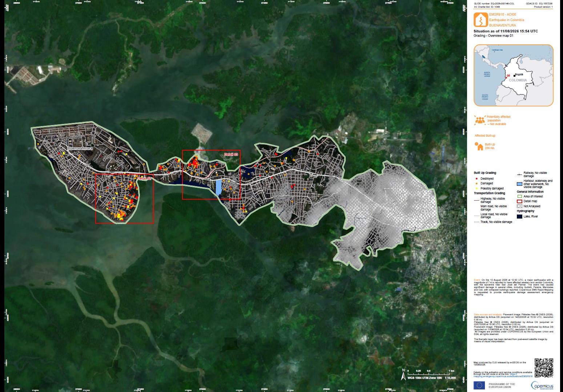Click the "Earthquake in Colombia" heading
Viewport: 563px width, 392px height.
pos(507,20)
